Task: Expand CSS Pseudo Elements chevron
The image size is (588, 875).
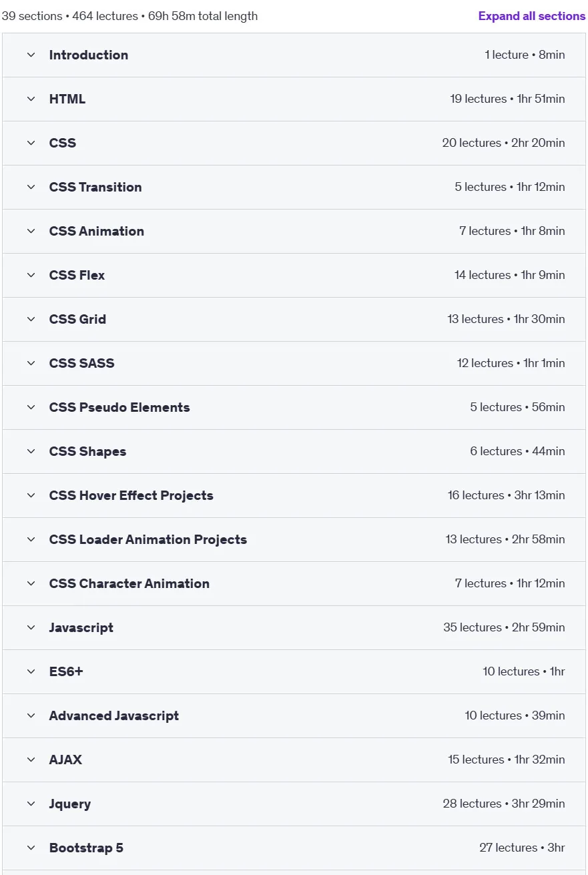Action: (x=31, y=407)
